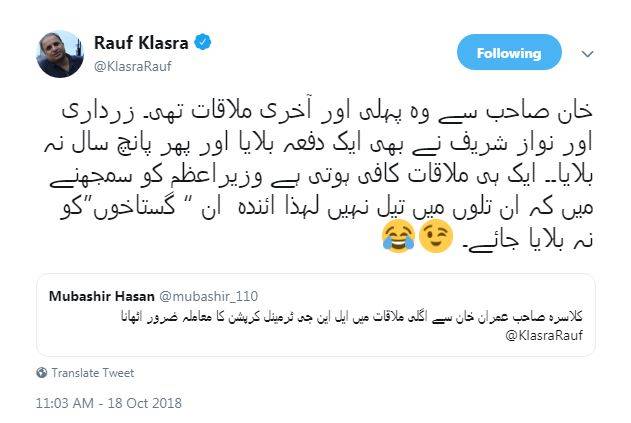The image size is (631, 423).
Task: Toggle the Following button
Action: pos(509,52)
